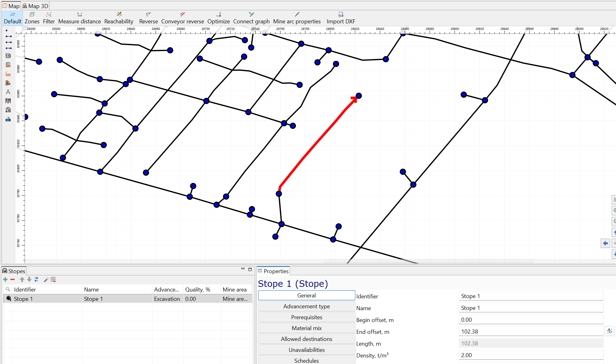Viewport: 616px width, 364px height.
Task: Select the blue dump point tool
Action: tap(8, 119)
